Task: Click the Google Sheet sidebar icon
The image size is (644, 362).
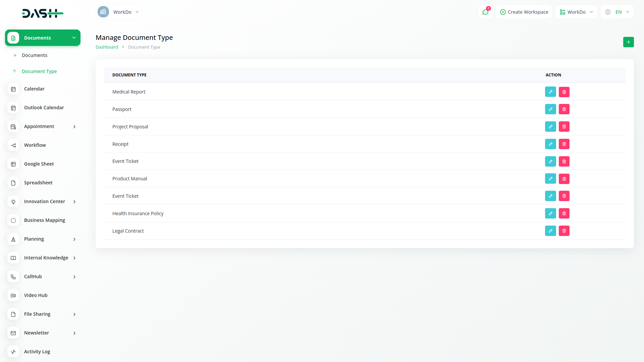Action: [x=13, y=164]
